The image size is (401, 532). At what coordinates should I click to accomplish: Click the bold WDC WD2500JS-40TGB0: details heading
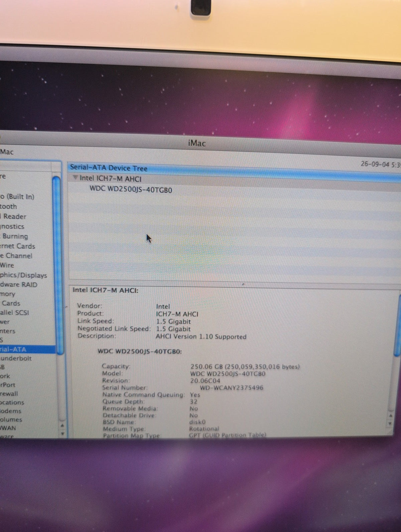(140, 351)
